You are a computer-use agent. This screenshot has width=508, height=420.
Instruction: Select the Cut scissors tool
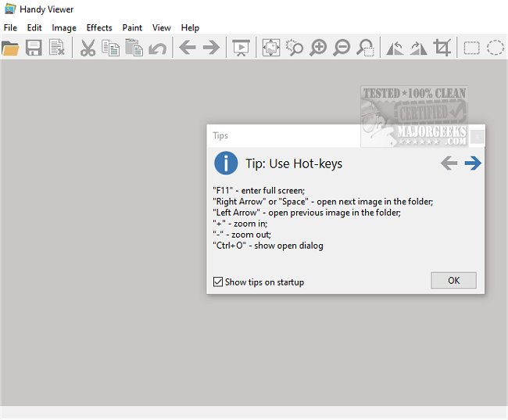coord(88,48)
